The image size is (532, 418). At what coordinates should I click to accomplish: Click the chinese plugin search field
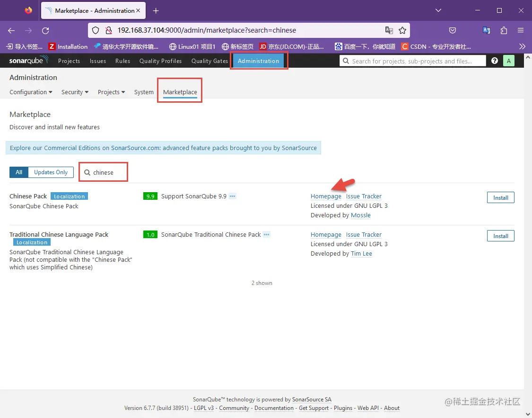coord(104,172)
